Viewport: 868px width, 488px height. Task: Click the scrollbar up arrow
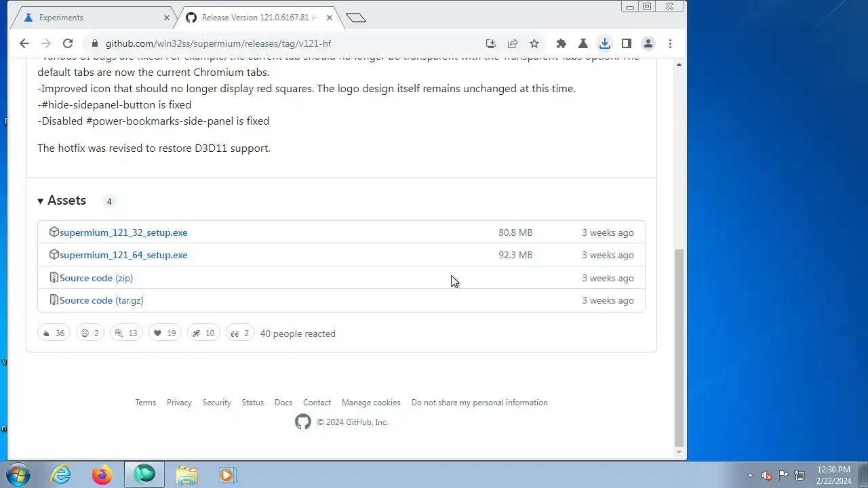[679, 65]
